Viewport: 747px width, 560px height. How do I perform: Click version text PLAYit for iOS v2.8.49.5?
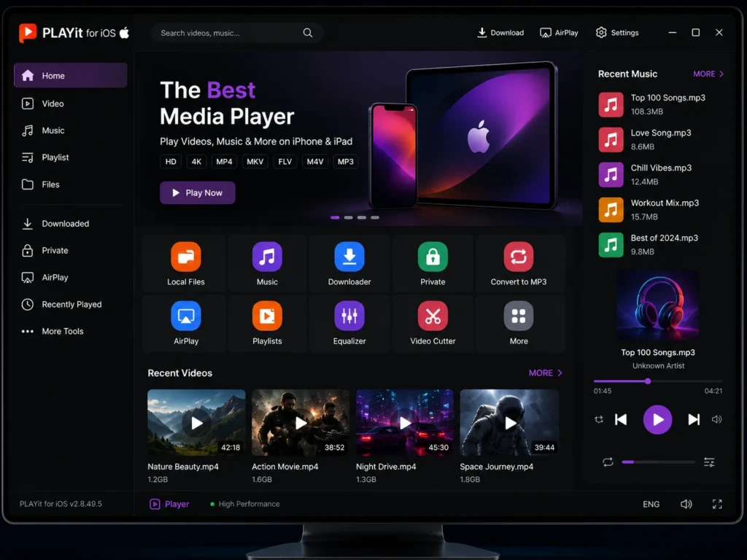click(x=61, y=504)
